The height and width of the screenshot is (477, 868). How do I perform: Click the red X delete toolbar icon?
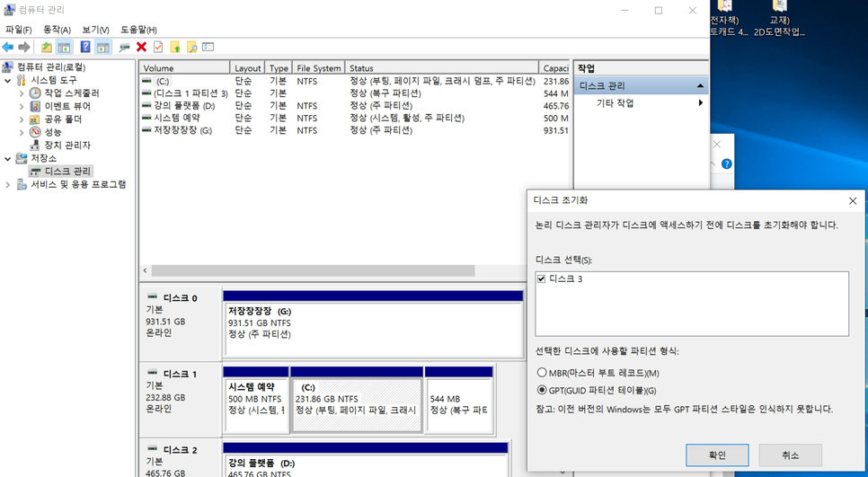(x=141, y=47)
